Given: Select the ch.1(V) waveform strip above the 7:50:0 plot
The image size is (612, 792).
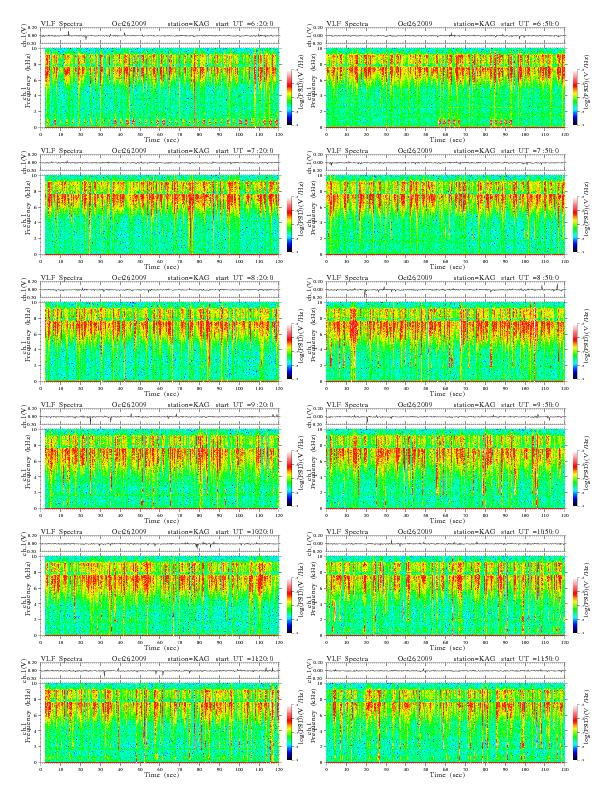Looking at the screenshot, I should 445,163.
